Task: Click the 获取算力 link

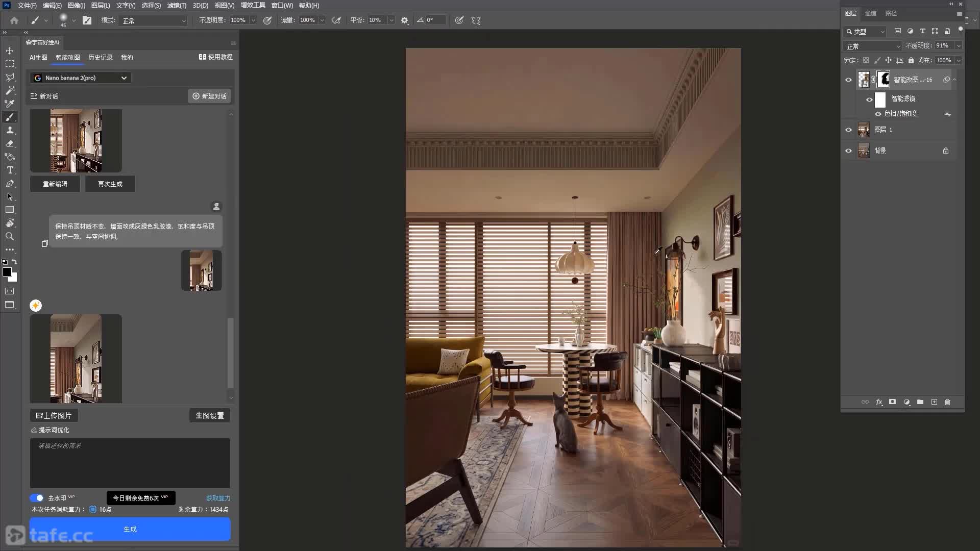Action: (218, 498)
